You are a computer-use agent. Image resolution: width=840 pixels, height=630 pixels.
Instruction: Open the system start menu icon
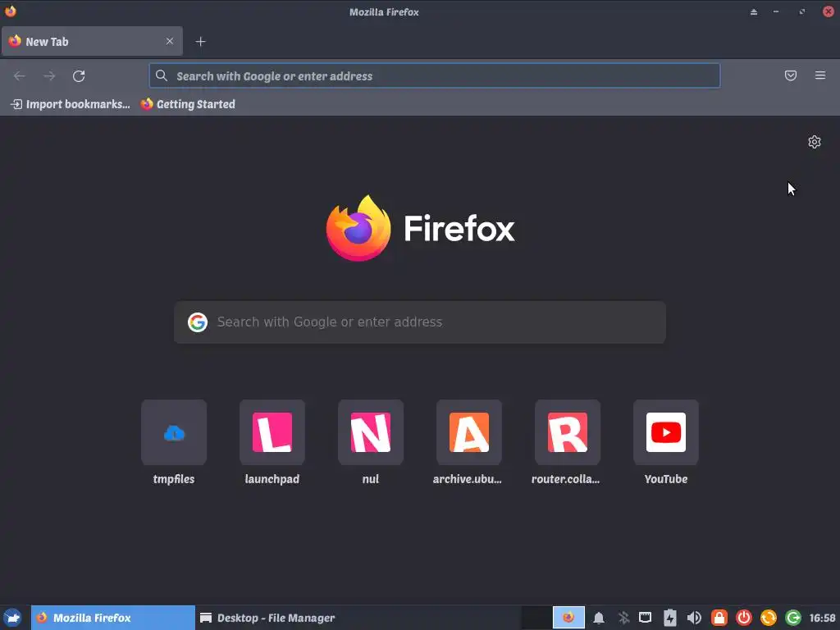coord(13,618)
